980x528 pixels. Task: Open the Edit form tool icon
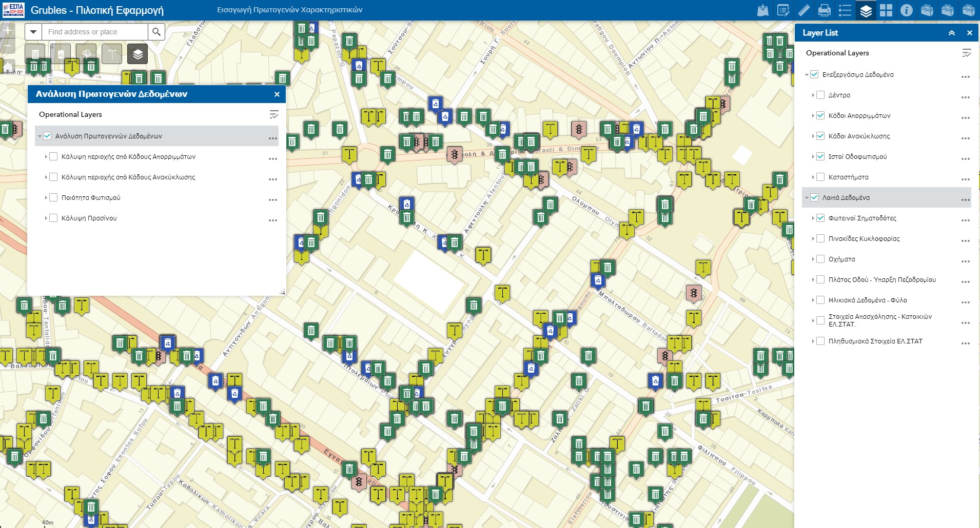point(783,10)
